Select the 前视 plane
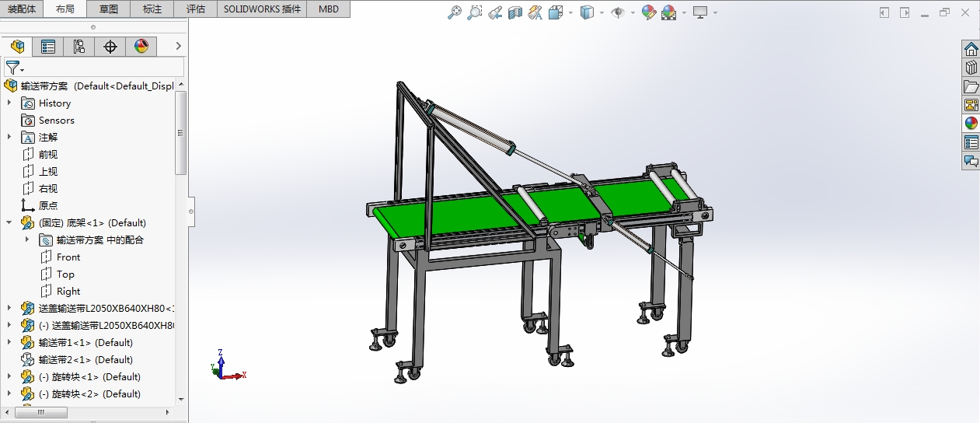Image resolution: width=980 pixels, height=423 pixels. tap(40, 154)
